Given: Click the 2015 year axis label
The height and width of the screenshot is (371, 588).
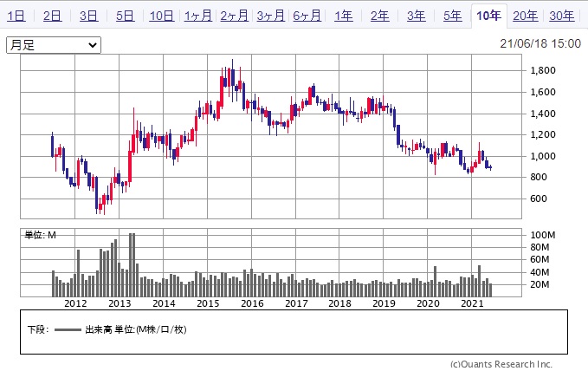Looking at the screenshot, I should pyautogui.click(x=208, y=303).
